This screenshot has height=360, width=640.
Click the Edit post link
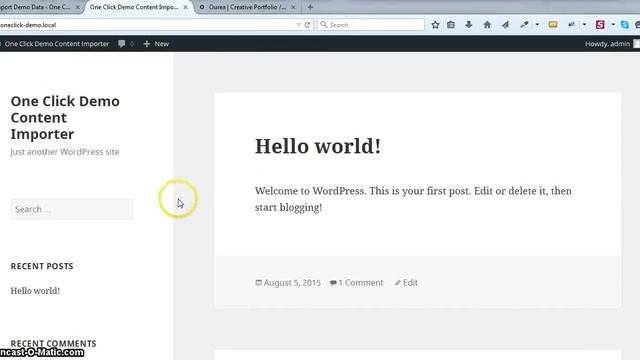coord(410,282)
